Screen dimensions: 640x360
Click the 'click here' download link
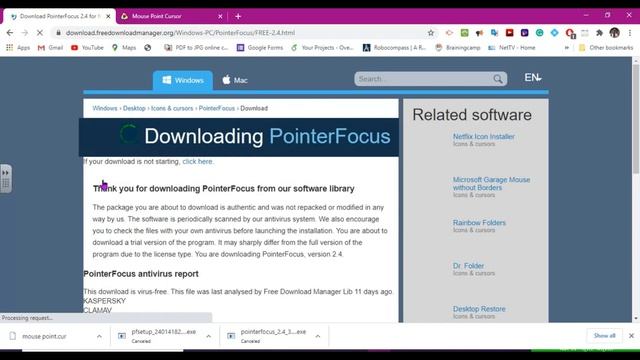coord(197,161)
